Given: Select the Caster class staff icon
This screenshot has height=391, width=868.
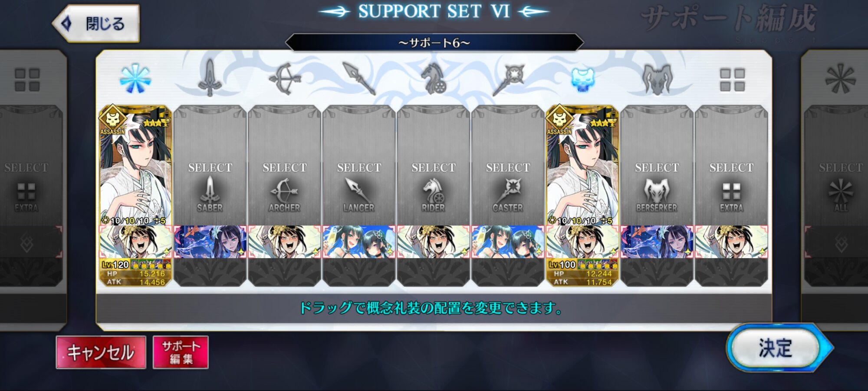Looking at the screenshot, I should coord(508,80).
